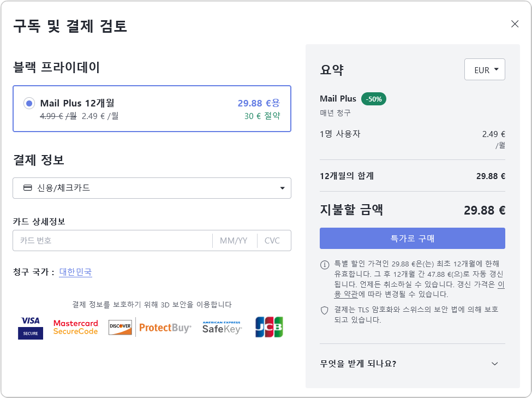Close the 구독 및 결제 검토 dialog
This screenshot has height=398, width=532.
pos(515,23)
